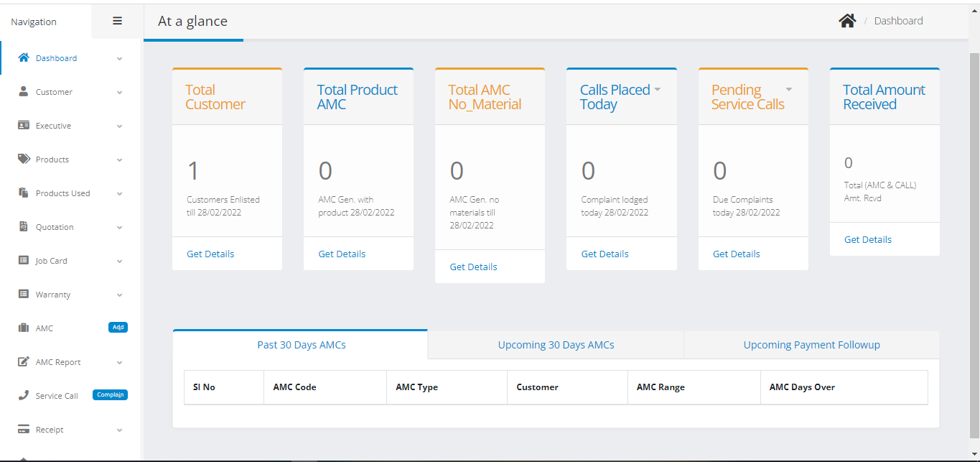980x462 pixels.
Task: Click the Job Card icon in sidebar
Action: (22, 260)
